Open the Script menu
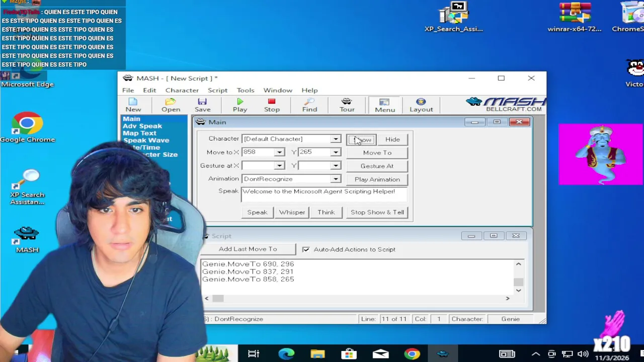644x362 pixels. (x=218, y=90)
